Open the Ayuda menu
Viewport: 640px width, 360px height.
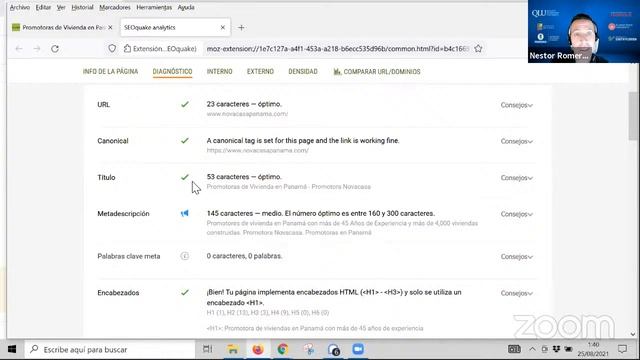pyautogui.click(x=186, y=7)
